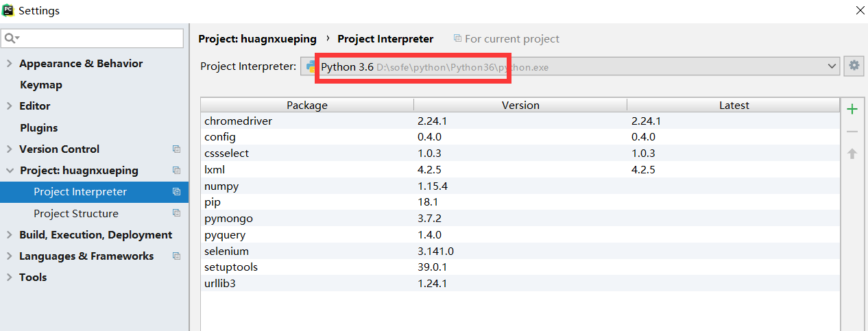Click the search magnifier icon in settings
The height and width of the screenshot is (331, 868).
click(x=11, y=38)
